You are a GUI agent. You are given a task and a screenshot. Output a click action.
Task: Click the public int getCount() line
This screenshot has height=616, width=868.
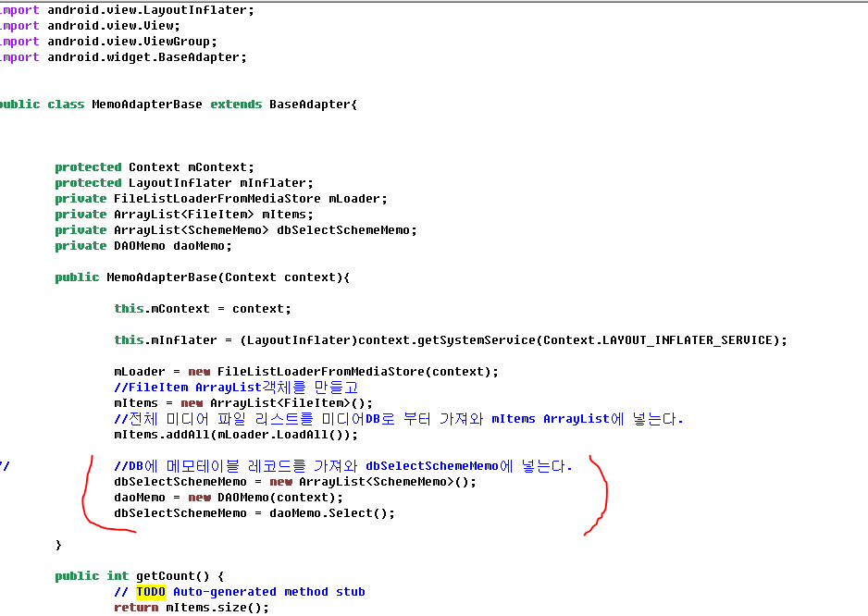140,576
